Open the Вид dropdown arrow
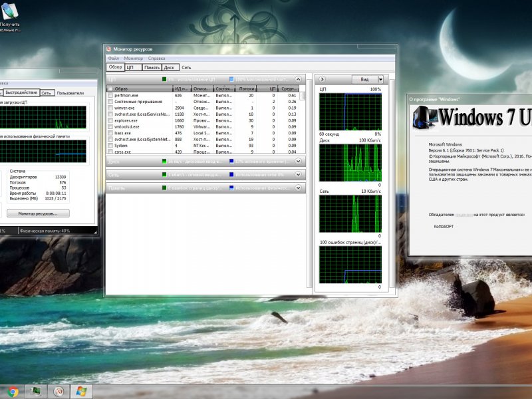 tap(380, 79)
